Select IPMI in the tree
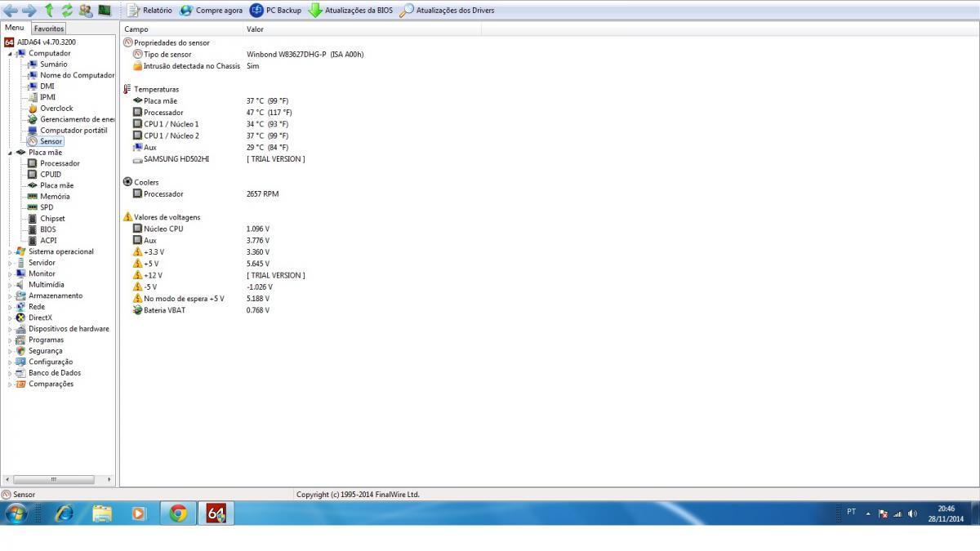Image resolution: width=980 pixels, height=551 pixels. [x=48, y=97]
